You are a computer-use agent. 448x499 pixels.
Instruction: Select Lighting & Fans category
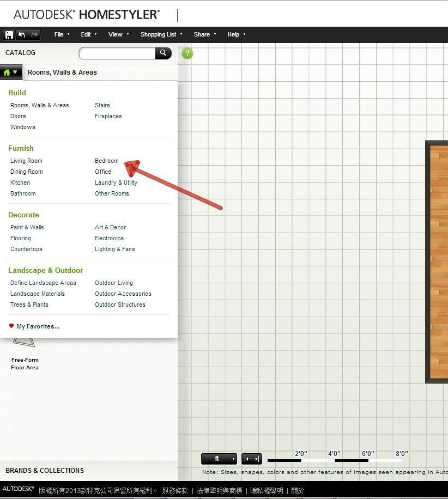click(x=114, y=249)
